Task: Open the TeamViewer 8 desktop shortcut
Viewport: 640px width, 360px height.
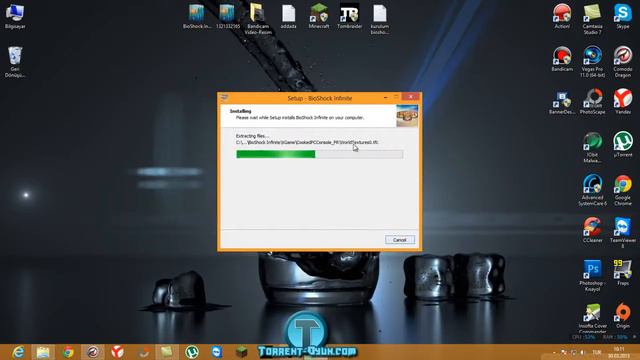Action: coord(623,233)
